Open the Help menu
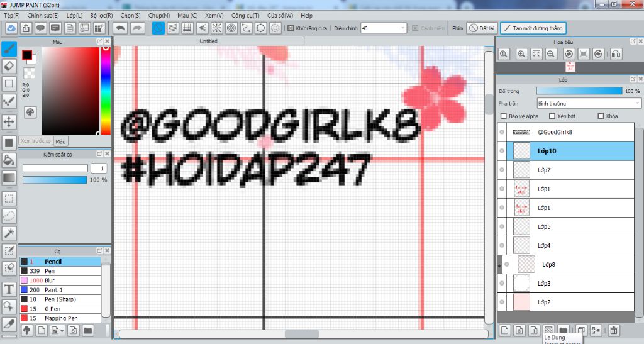 pos(306,16)
